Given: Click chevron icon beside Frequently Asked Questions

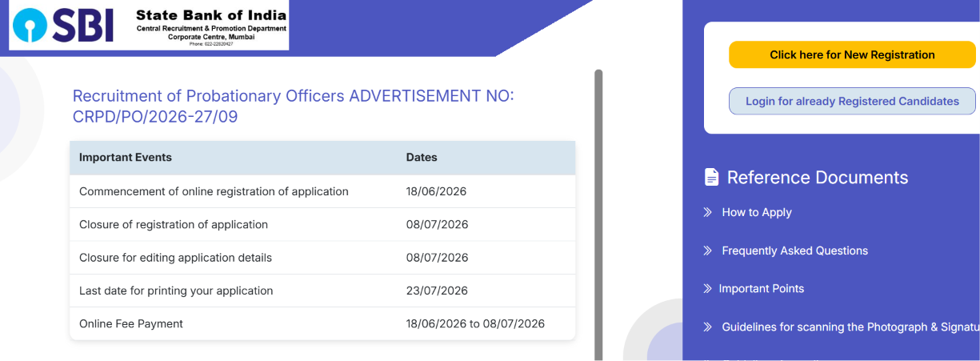Looking at the screenshot, I should click(707, 251).
